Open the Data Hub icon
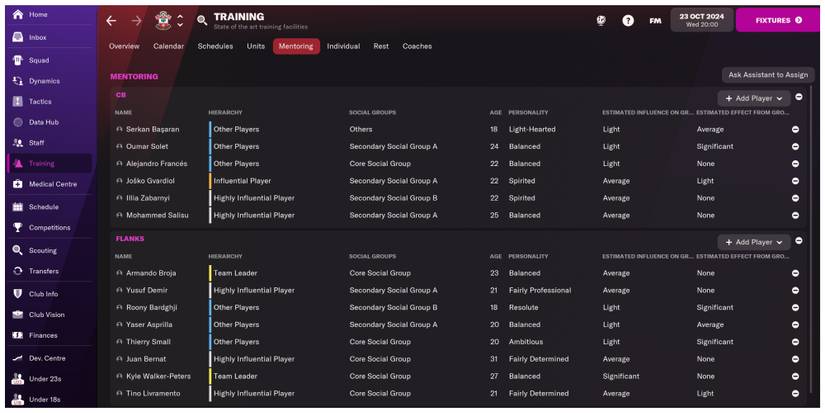825x413 pixels. [x=18, y=122]
